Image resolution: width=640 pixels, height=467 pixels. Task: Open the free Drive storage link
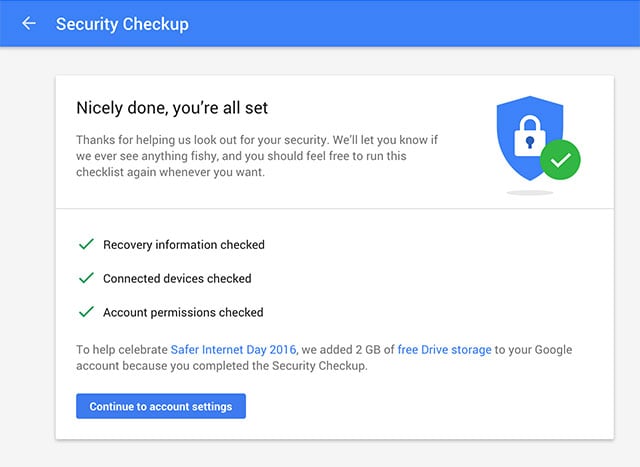(x=444, y=349)
